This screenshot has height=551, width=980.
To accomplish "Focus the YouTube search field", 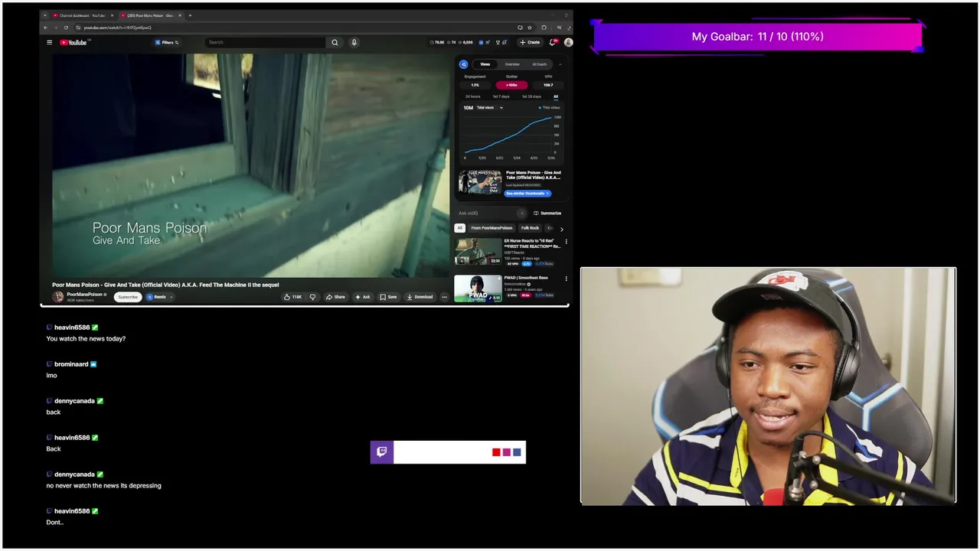I will (265, 43).
